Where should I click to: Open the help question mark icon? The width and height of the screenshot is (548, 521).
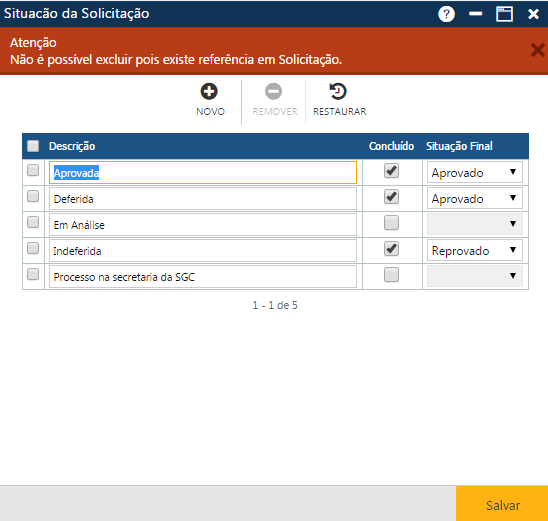click(x=446, y=14)
